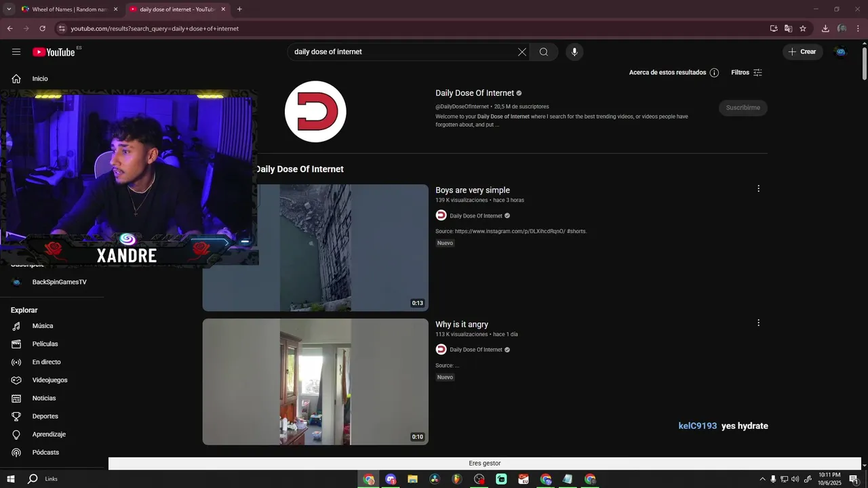
Task: Clear the search box with X
Action: point(522,52)
